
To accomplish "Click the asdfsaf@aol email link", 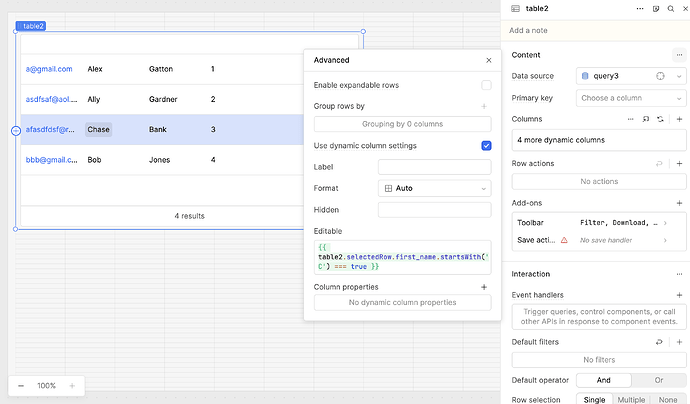I will click(x=51, y=99).
